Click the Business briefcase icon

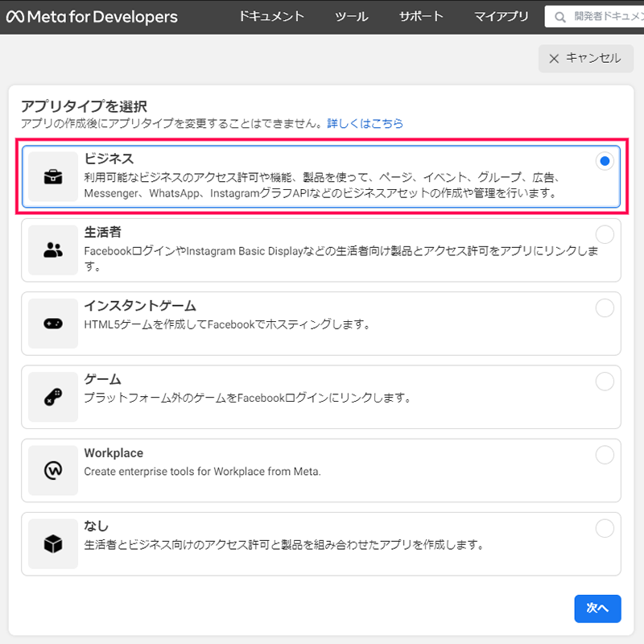pyautogui.click(x=53, y=176)
